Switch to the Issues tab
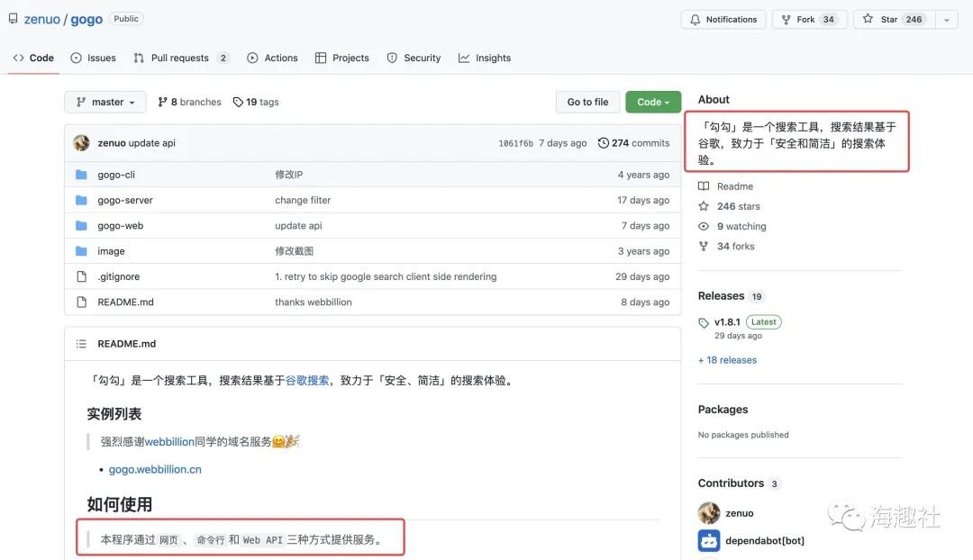 (93, 58)
